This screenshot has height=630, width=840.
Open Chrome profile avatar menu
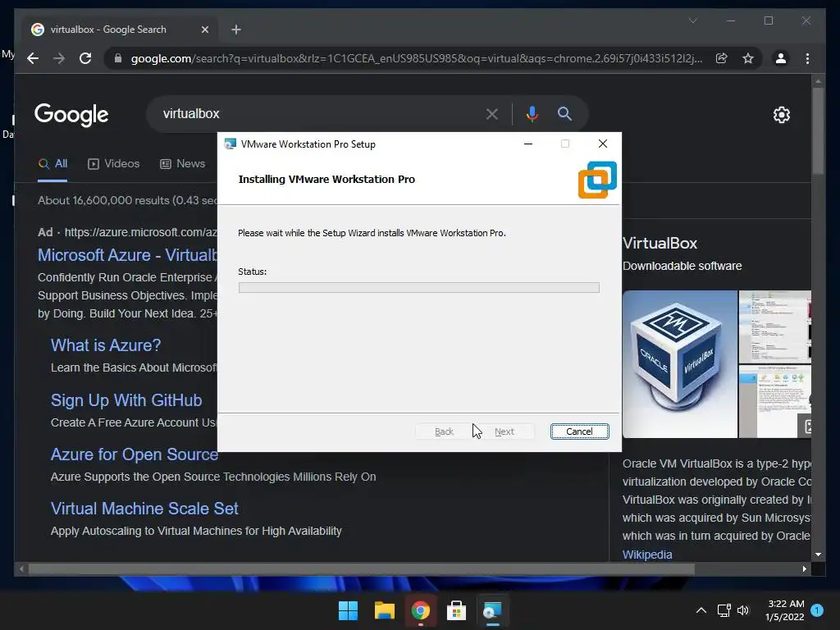click(x=781, y=58)
